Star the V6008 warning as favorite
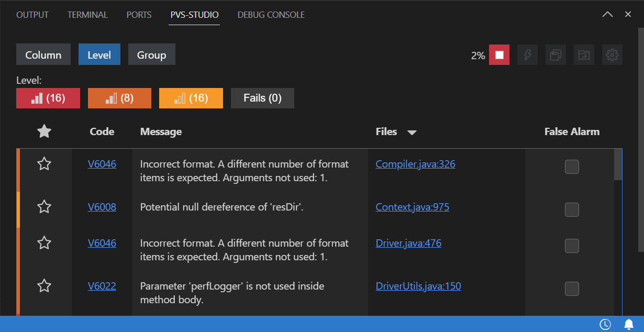This screenshot has height=332, width=644. (x=44, y=206)
